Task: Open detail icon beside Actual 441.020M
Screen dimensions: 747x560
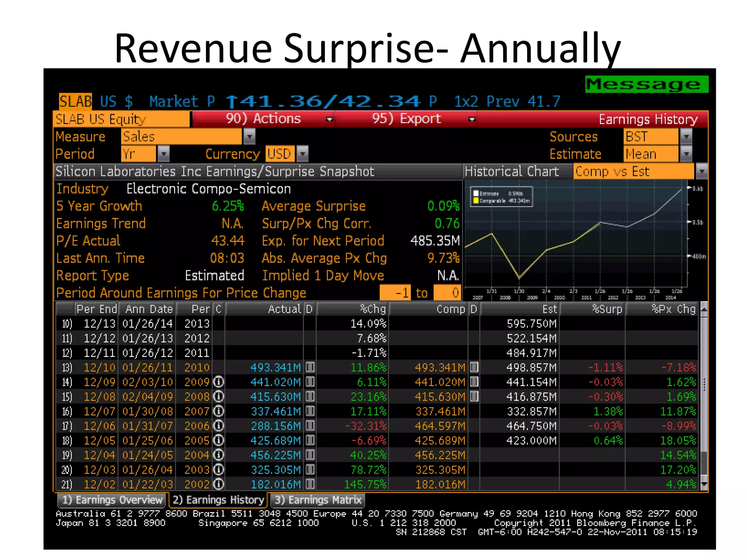Action: tap(310, 382)
